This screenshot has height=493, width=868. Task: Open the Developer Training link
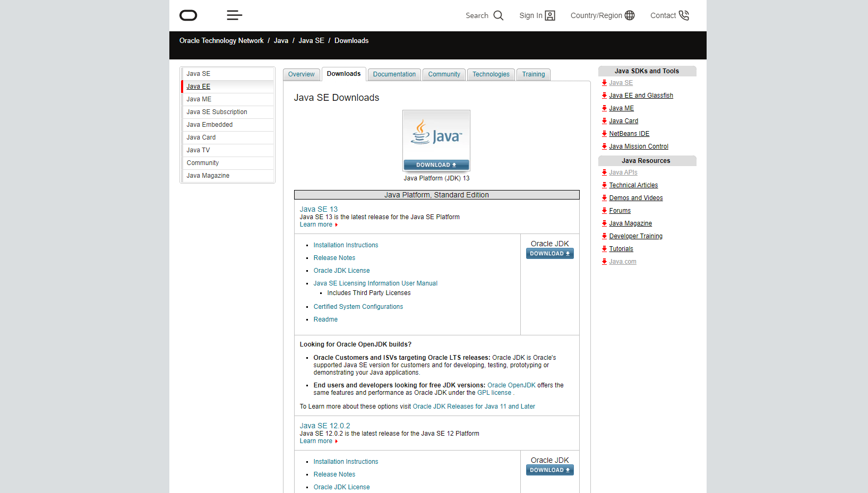[636, 236]
